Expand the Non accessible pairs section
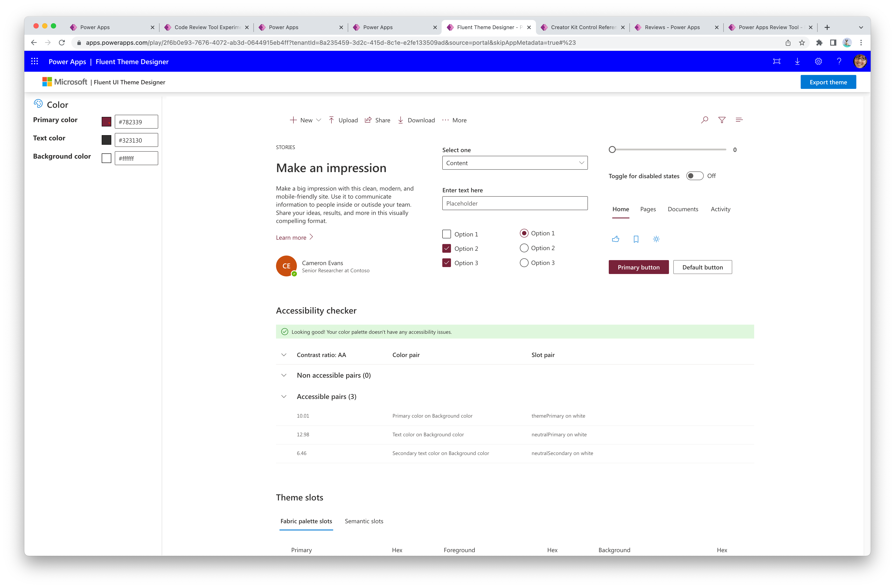 (x=283, y=375)
